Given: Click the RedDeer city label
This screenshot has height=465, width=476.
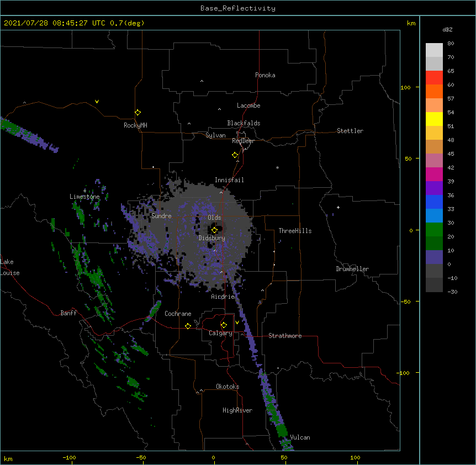Looking at the screenshot, I should [243, 141].
